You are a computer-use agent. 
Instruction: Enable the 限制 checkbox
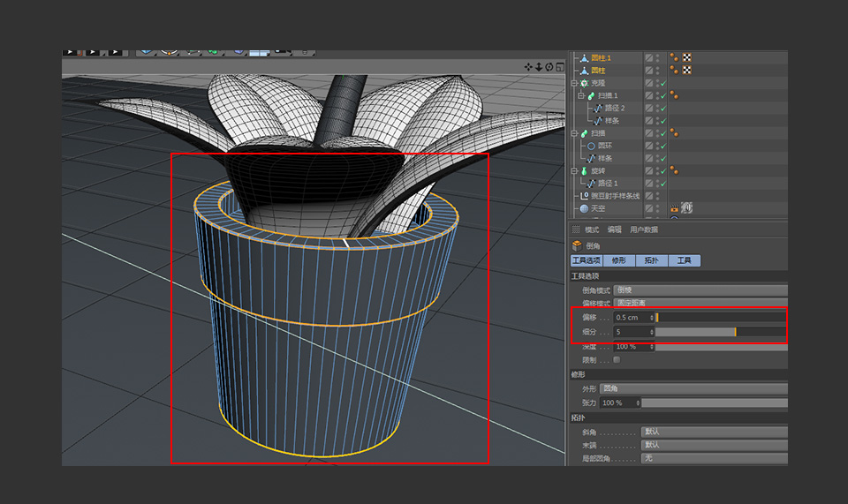point(617,359)
